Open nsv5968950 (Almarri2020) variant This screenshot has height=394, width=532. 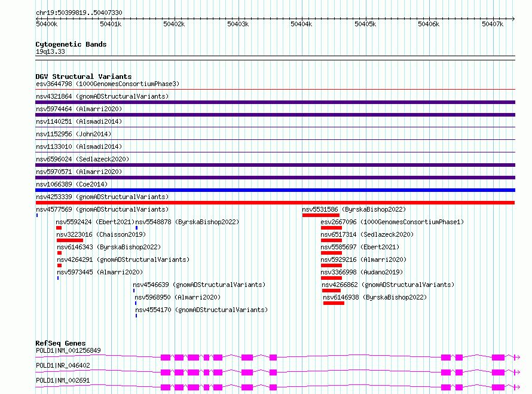tap(178, 297)
